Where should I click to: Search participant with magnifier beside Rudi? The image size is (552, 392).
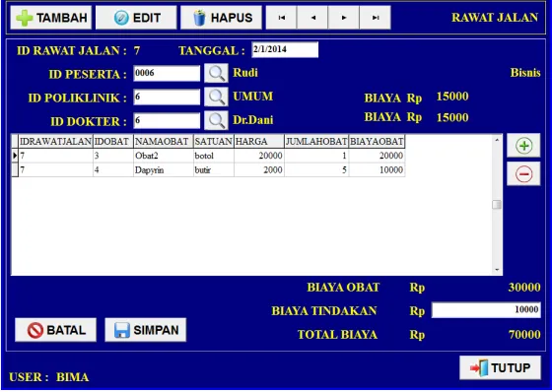[x=216, y=73]
